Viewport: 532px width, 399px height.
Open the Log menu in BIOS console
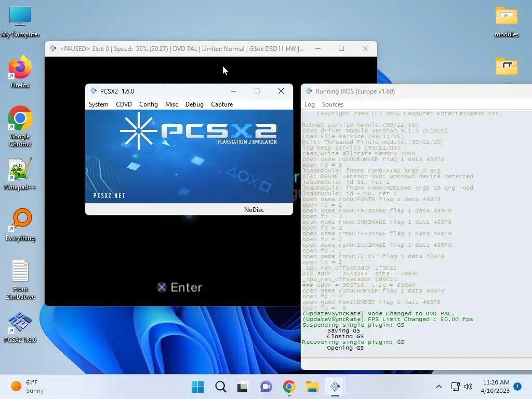pos(310,104)
